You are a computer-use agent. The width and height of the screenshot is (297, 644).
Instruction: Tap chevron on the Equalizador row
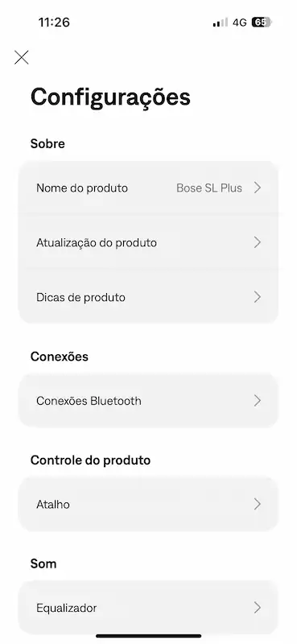click(258, 608)
